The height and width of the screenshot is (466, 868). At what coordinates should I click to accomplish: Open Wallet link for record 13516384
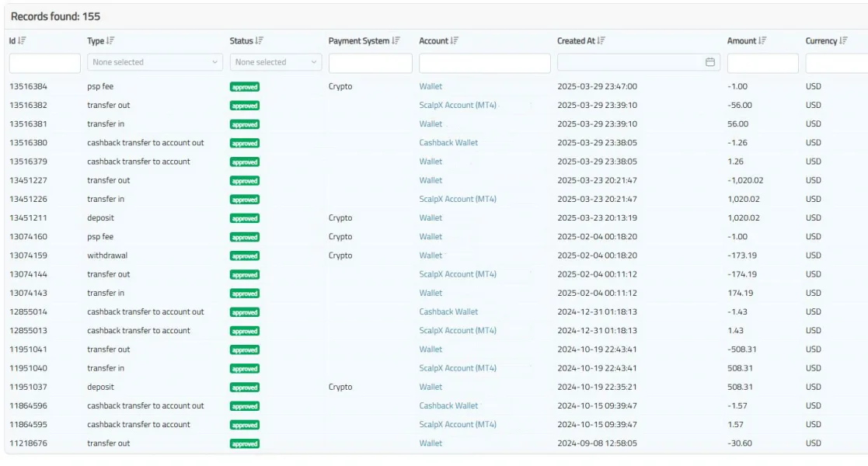pyautogui.click(x=431, y=86)
